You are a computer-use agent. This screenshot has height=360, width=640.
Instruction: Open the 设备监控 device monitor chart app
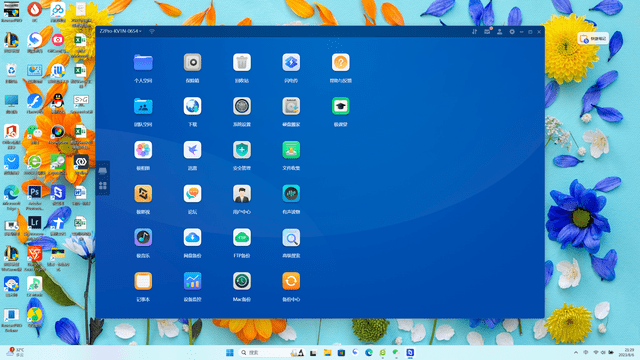192,281
